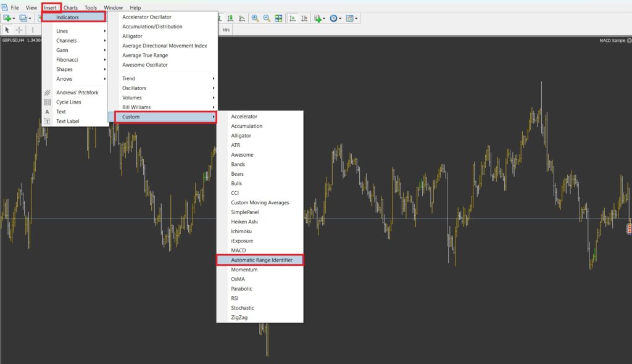Open the Periodicity clock dropdown
This screenshot has height=364, width=632.
pyautogui.click(x=340, y=19)
